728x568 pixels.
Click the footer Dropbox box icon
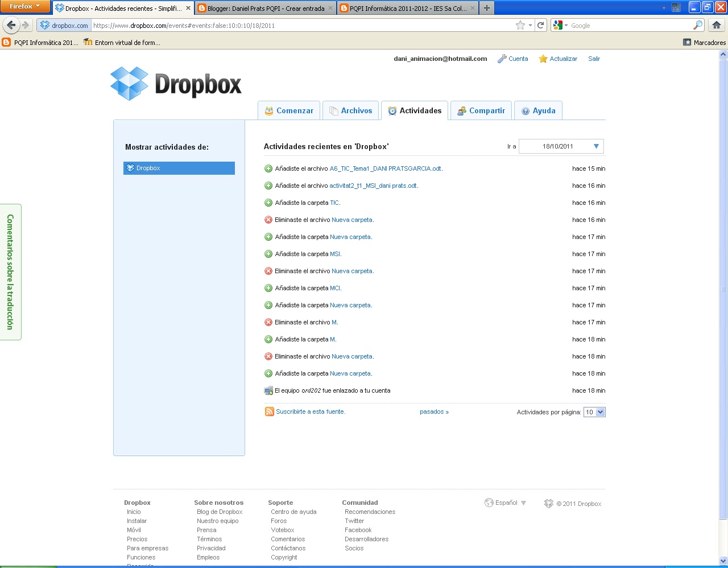click(548, 504)
